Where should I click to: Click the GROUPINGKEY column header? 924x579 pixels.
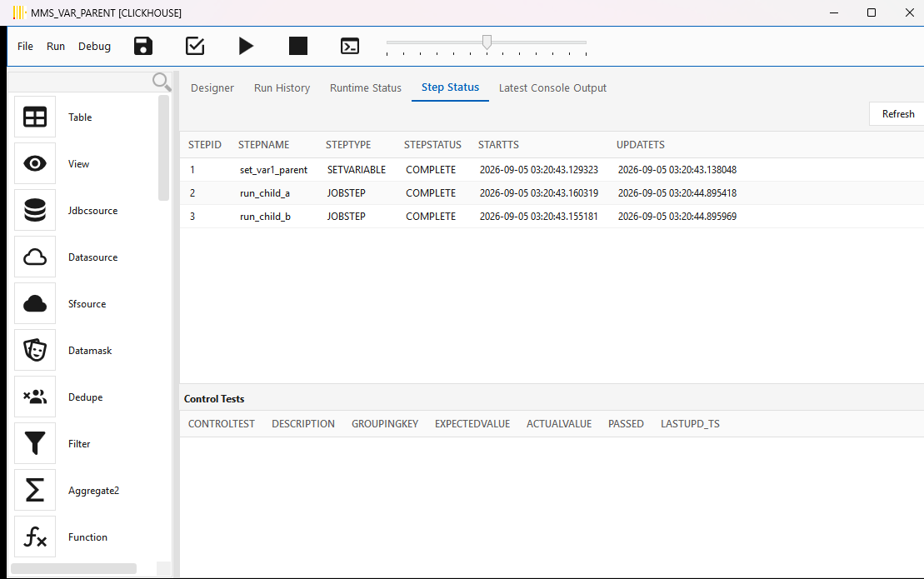pyautogui.click(x=385, y=424)
